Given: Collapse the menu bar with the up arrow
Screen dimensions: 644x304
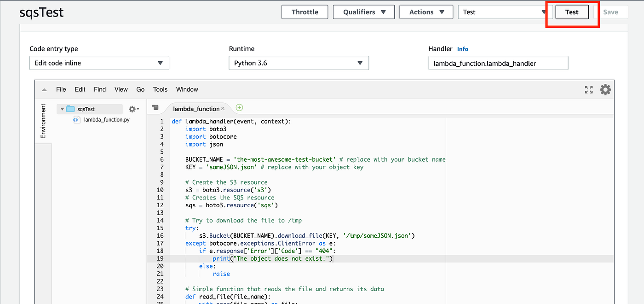Looking at the screenshot, I should point(44,90).
